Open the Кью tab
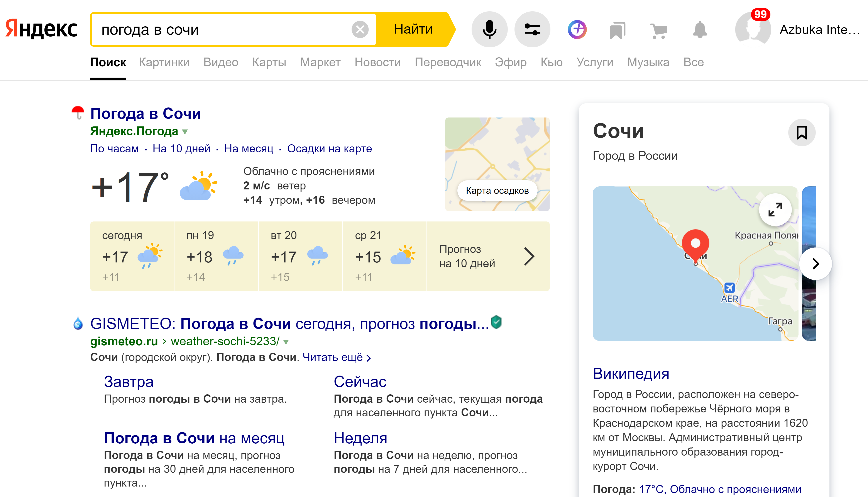This screenshot has height=497, width=868. (552, 62)
